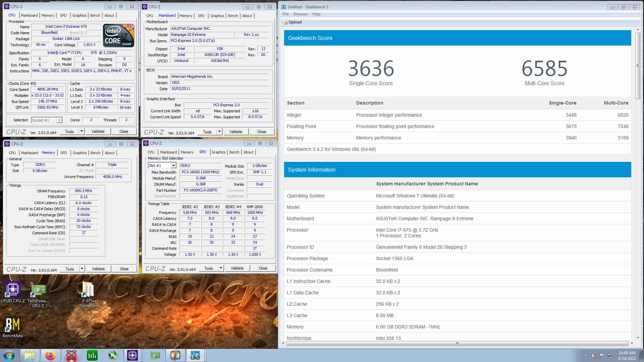Screen dimensions: 644x362
Task: Expand Tools arrow in CPU-Z Mainboard window
Action: tap(219, 132)
